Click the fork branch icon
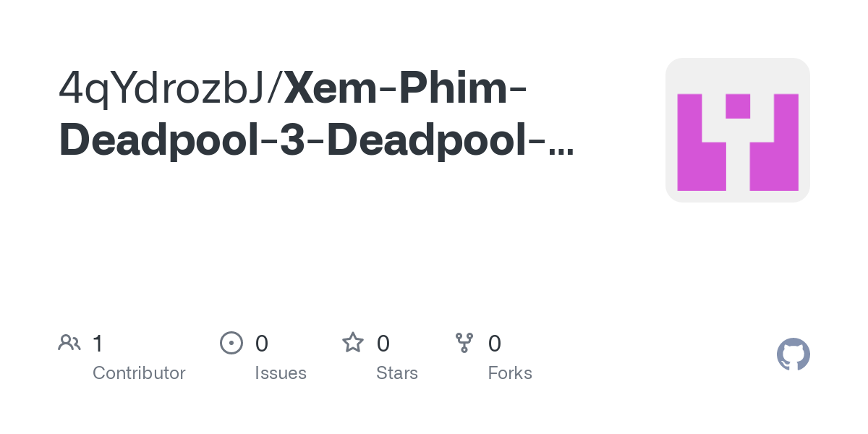Viewport: 868px width, 434px height. [x=464, y=343]
